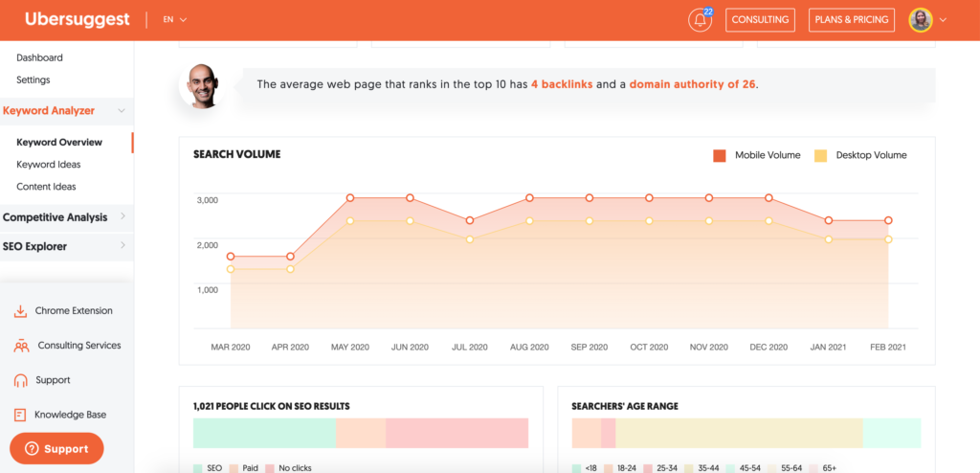
Task: Expand the account menu chevron beside avatar
Action: click(943, 20)
